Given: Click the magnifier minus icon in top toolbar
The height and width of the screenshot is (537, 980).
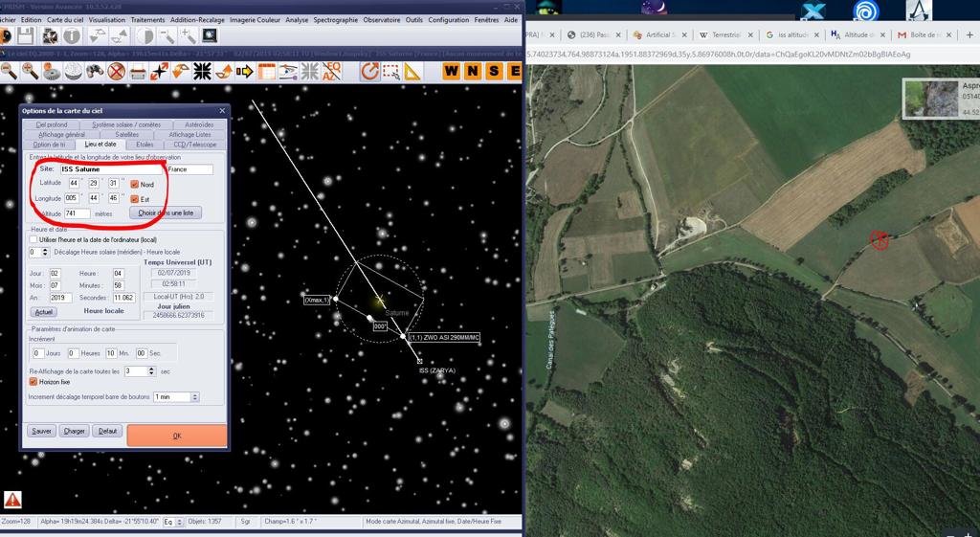Looking at the screenshot, I should click(x=167, y=35).
